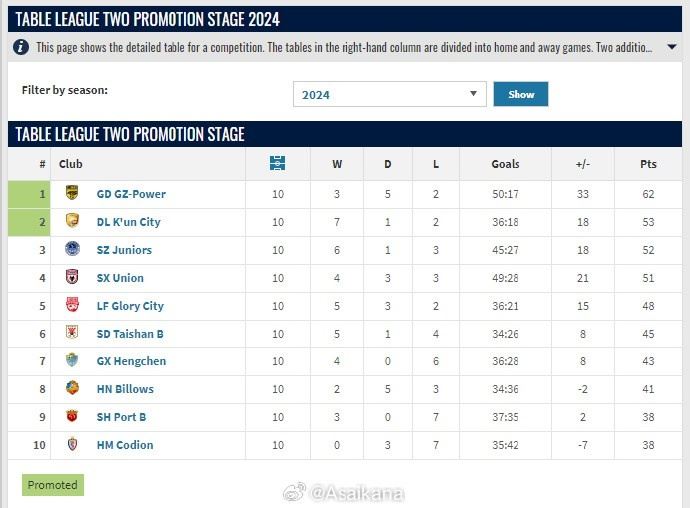Open the SD Taishan B club link
The image size is (690, 508).
(130, 334)
